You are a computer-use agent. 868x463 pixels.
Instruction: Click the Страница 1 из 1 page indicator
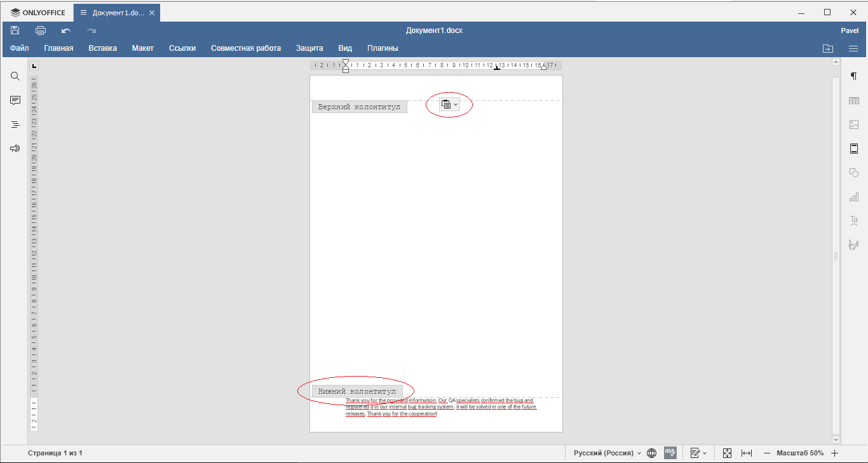pos(55,453)
